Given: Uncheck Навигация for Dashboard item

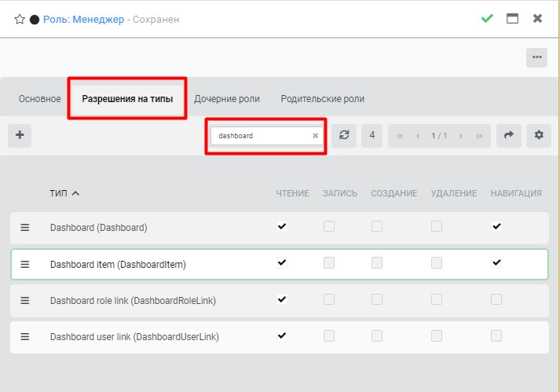Looking at the screenshot, I should tap(496, 262).
